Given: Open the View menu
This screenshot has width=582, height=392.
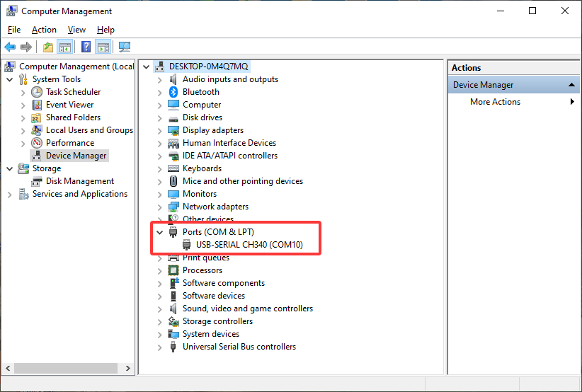Looking at the screenshot, I should [76, 30].
